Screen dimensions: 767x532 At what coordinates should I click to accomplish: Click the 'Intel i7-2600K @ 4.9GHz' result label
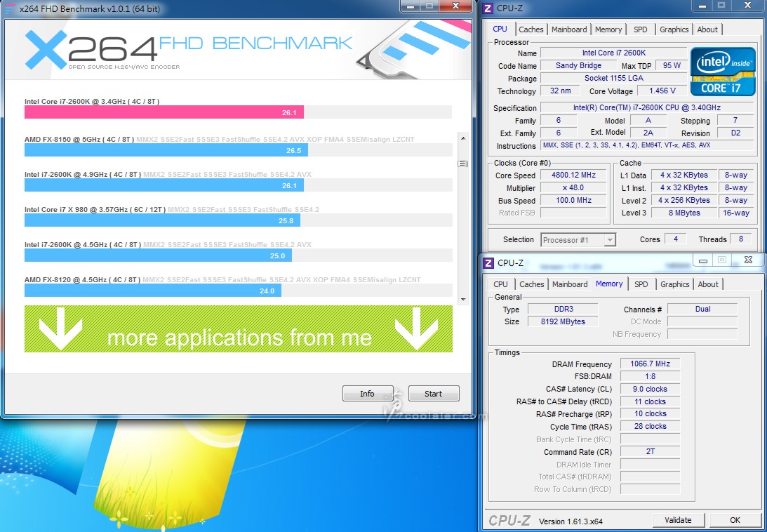83,174
